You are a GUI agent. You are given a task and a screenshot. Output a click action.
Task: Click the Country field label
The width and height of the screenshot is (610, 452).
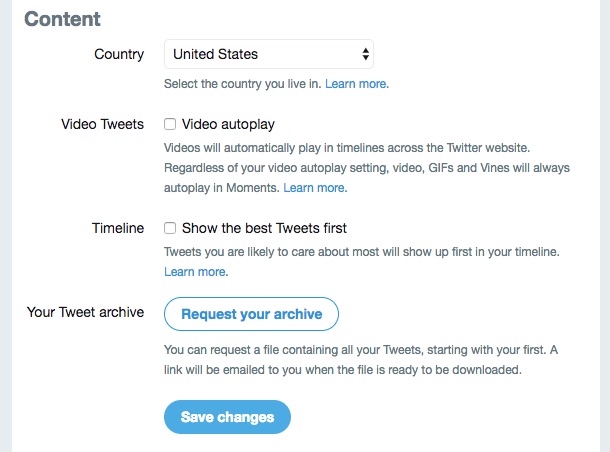119,54
